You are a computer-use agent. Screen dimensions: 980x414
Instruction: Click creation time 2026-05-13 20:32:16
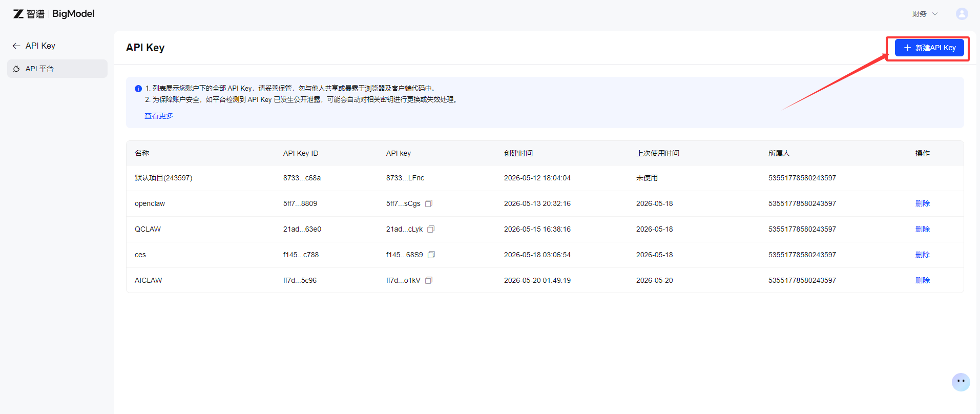click(x=537, y=203)
